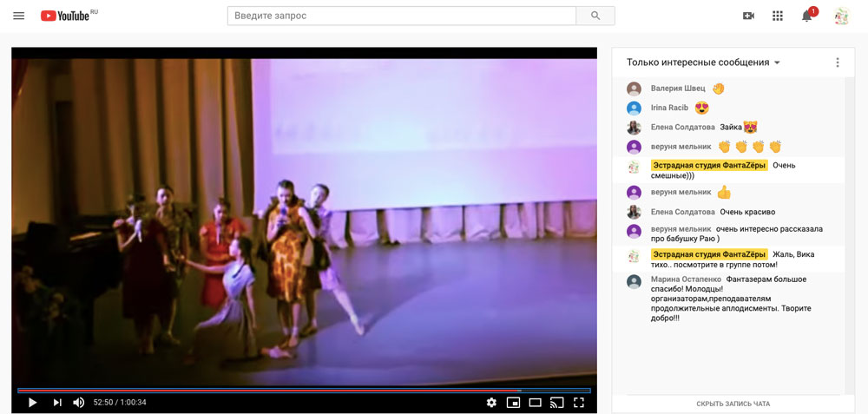Open the notifications bell
Screen dimensions: 868x414
point(807,16)
